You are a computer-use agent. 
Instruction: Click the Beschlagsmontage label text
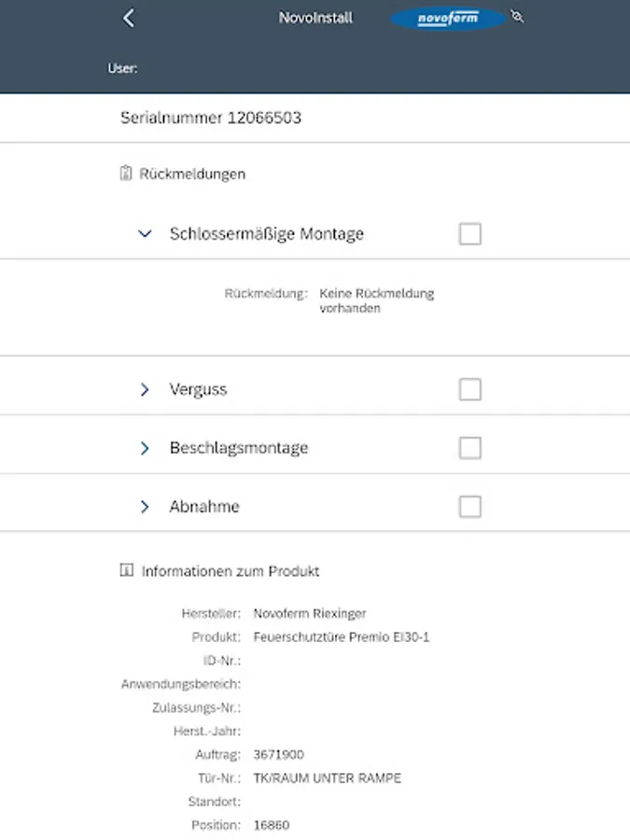pyautogui.click(x=239, y=448)
